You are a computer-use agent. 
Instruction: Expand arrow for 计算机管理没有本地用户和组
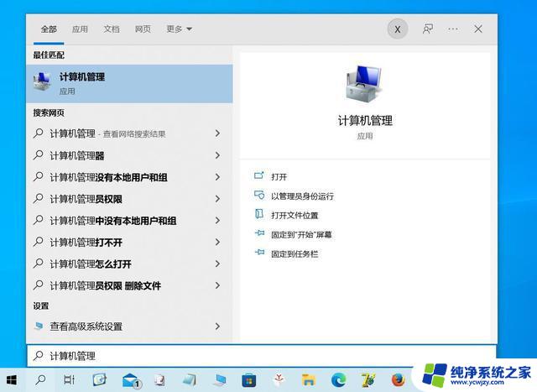(217, 177)
